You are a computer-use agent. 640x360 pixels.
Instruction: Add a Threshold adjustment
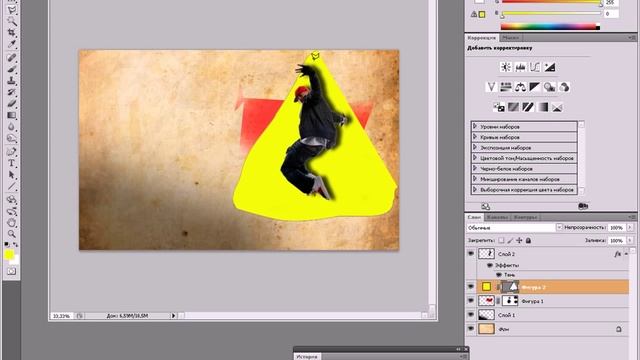pos(528,107)
